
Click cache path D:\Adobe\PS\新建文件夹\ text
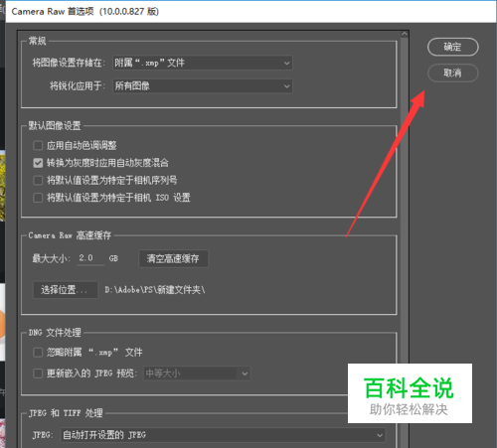point(155,290)
